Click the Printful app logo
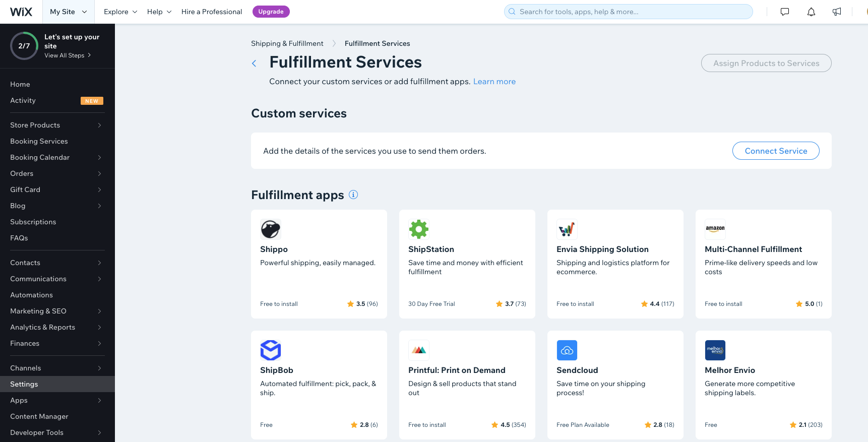The image size is (868, 442). (x=419, y=350)
